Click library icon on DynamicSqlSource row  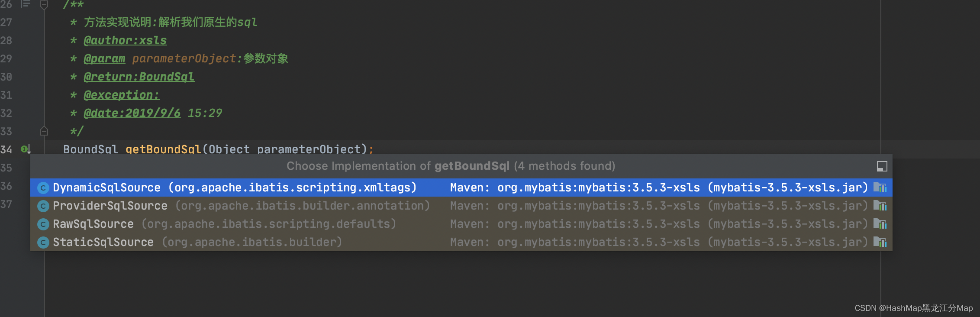[880, 188]
